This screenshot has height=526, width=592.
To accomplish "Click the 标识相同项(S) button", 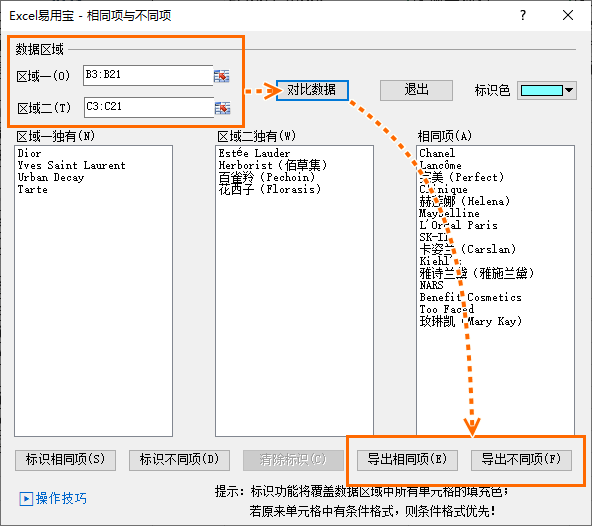I will (65, 460).
